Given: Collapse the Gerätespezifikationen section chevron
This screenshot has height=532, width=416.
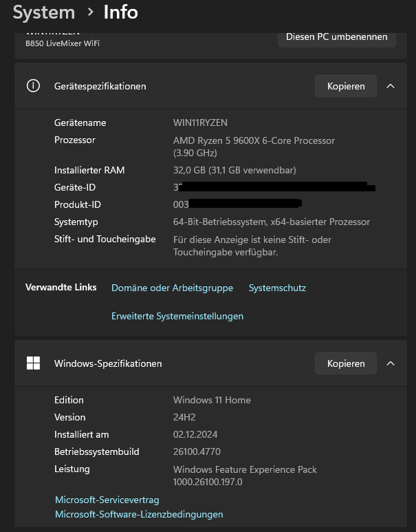Looking at the screenshot, I should pyautogui.click(x=391, y=86).
